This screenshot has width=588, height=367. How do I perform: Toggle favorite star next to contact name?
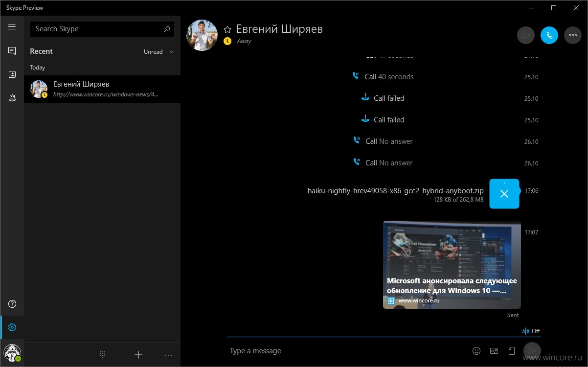pos(227,30)
